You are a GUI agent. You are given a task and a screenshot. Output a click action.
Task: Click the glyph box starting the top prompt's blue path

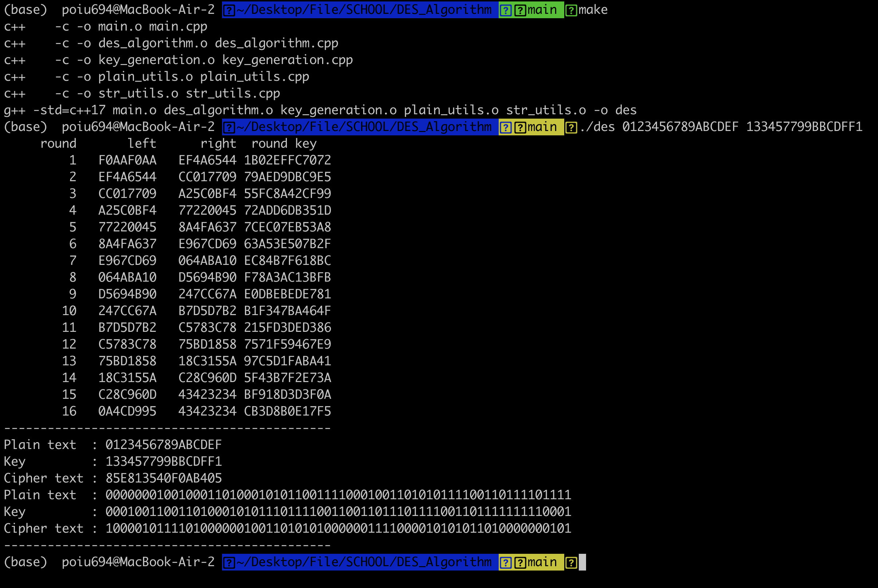click(229, 10)
